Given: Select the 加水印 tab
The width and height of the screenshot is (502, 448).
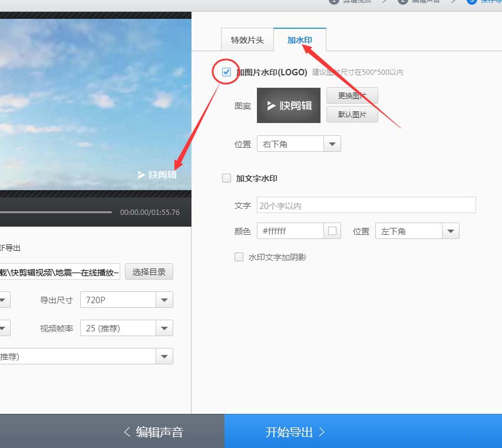Looking at the screenshot, I should point(300,40).
